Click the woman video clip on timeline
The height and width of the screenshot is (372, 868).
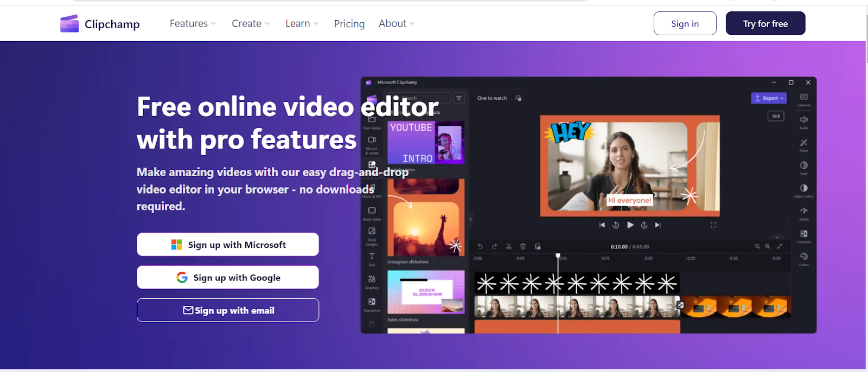[577, 306]
